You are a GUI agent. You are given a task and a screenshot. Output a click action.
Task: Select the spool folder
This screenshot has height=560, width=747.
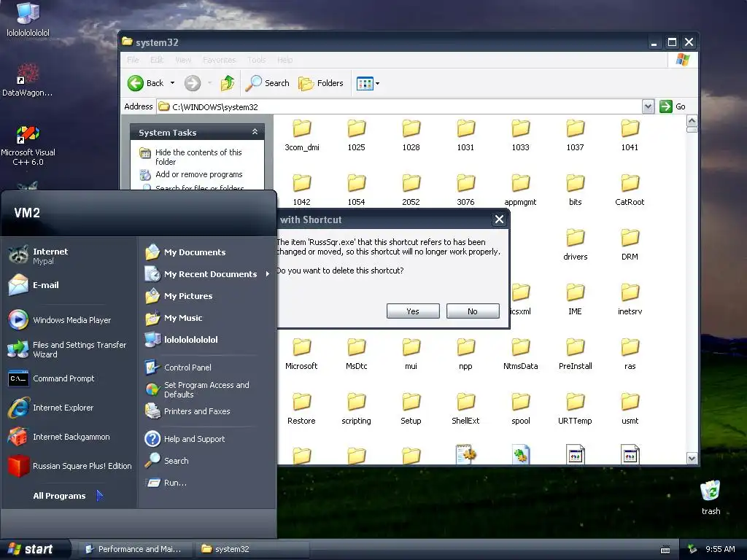pyautogui.click(x=521, y=409)
